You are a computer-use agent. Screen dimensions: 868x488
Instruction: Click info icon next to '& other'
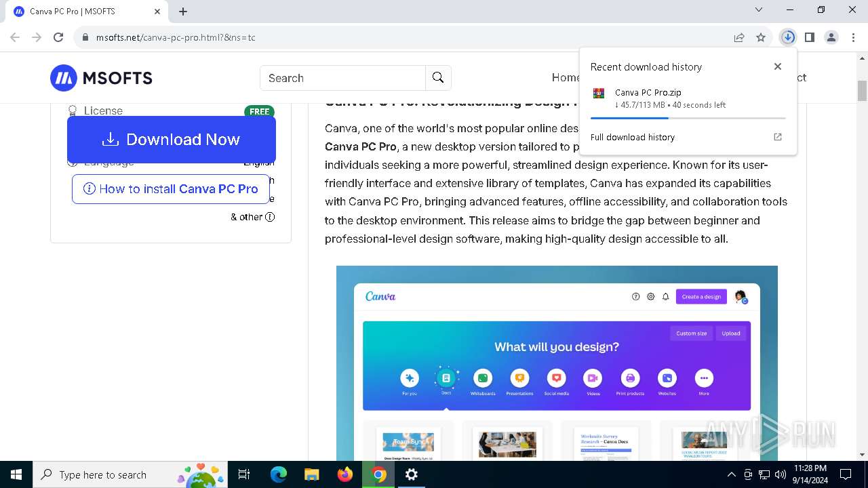click(270, 217)
